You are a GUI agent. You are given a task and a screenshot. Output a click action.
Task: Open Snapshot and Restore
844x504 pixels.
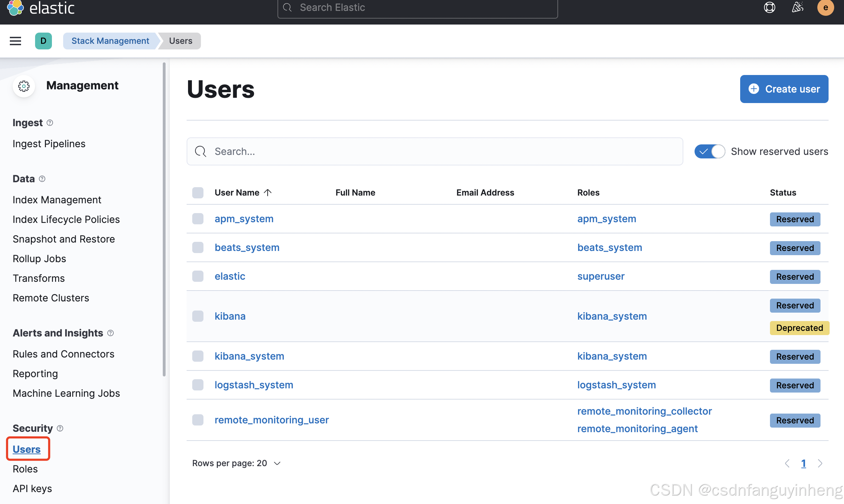click(x=64, y=239)
